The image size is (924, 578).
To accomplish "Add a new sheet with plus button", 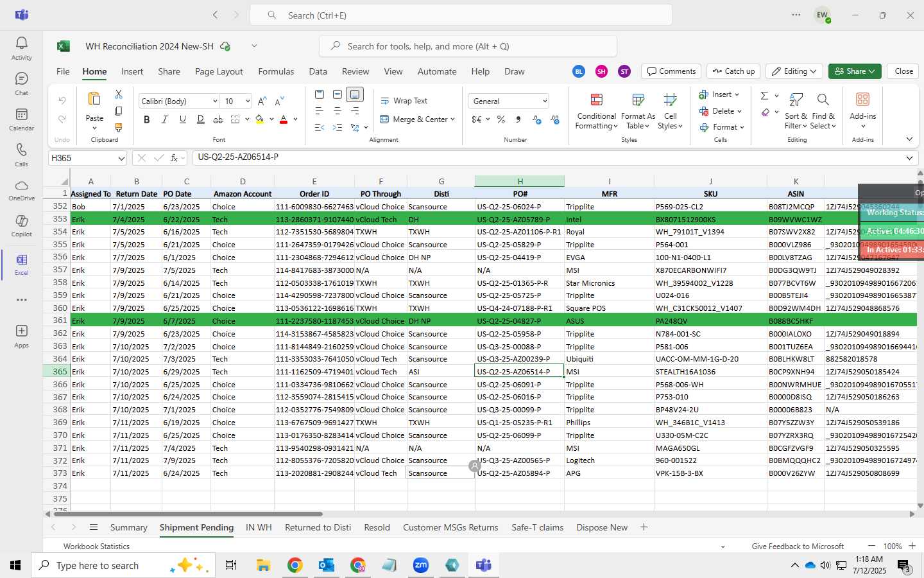I will (x=644, y=527).
